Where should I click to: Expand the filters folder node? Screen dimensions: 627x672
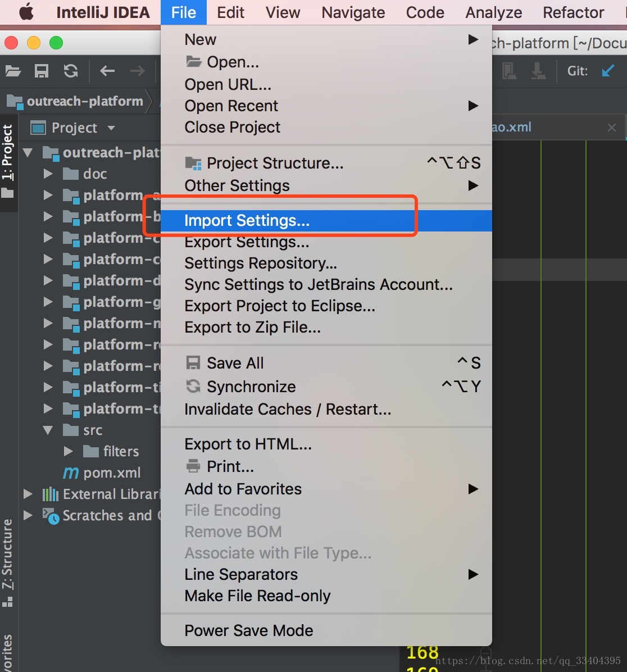[x=68, y=451]
